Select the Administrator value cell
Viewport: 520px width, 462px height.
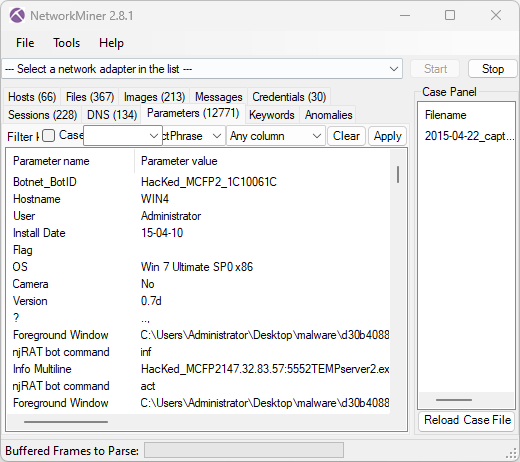(171, 216)
